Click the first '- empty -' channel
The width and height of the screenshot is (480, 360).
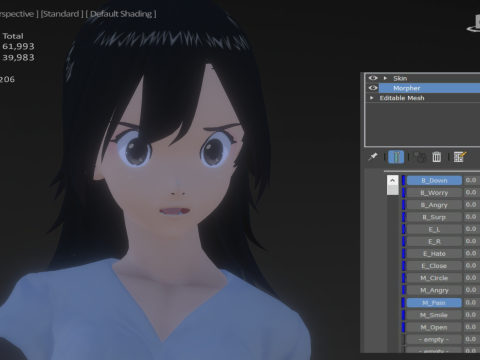click(434, 340)
